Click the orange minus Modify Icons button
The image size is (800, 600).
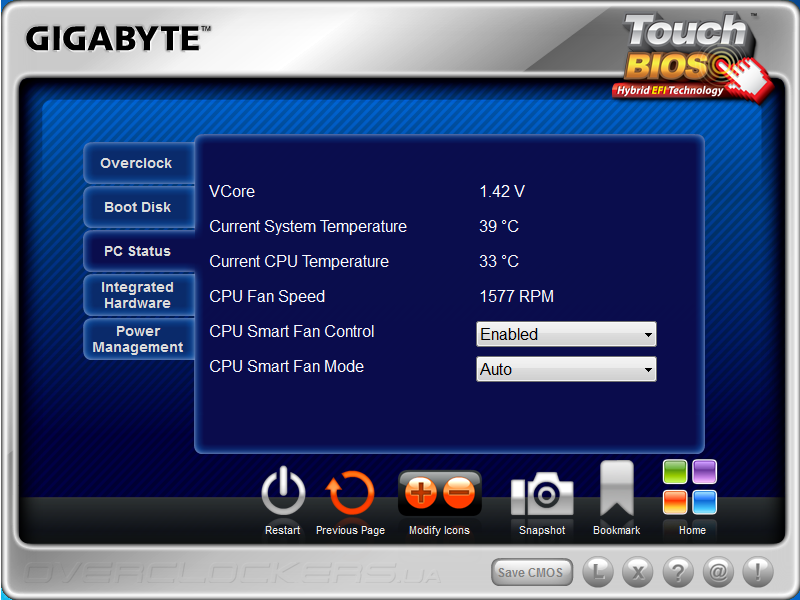coord(459,493)
